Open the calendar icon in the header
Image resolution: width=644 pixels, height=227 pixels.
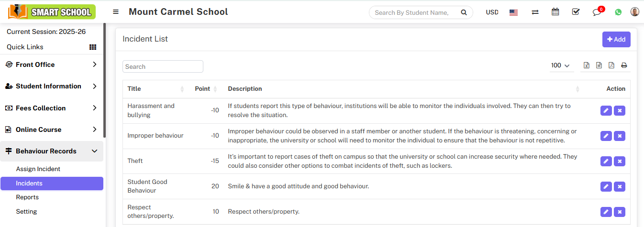point(555,12)
